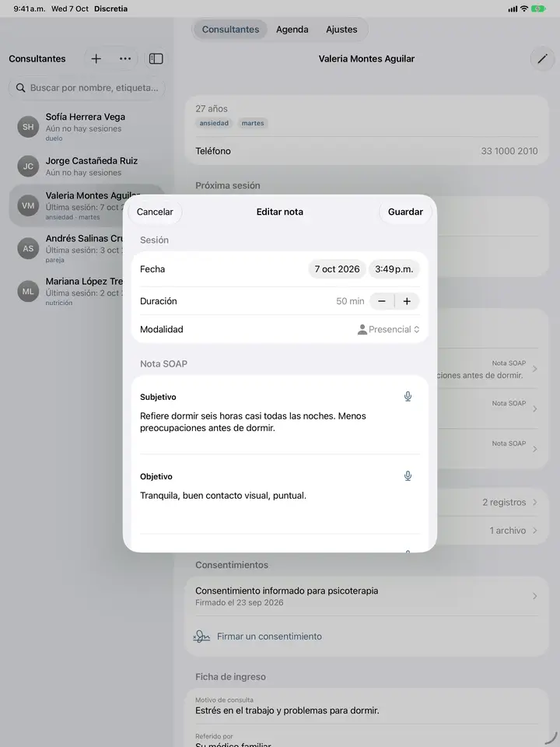Save the note with Guardar

405,212
